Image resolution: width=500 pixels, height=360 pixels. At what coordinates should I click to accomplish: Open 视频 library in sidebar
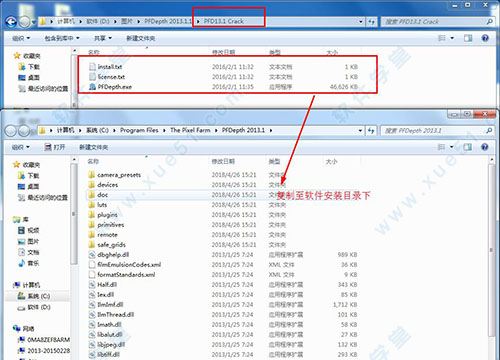point(29,230)
